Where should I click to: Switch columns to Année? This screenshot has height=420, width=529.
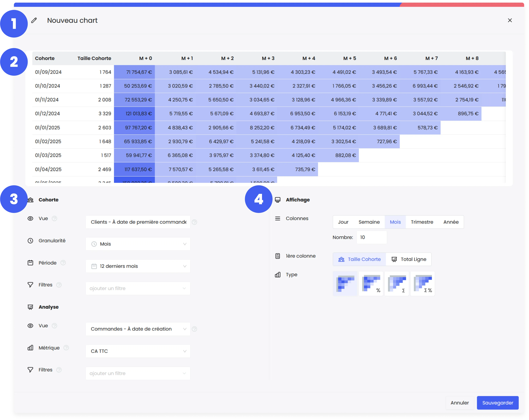pos(451,222)
